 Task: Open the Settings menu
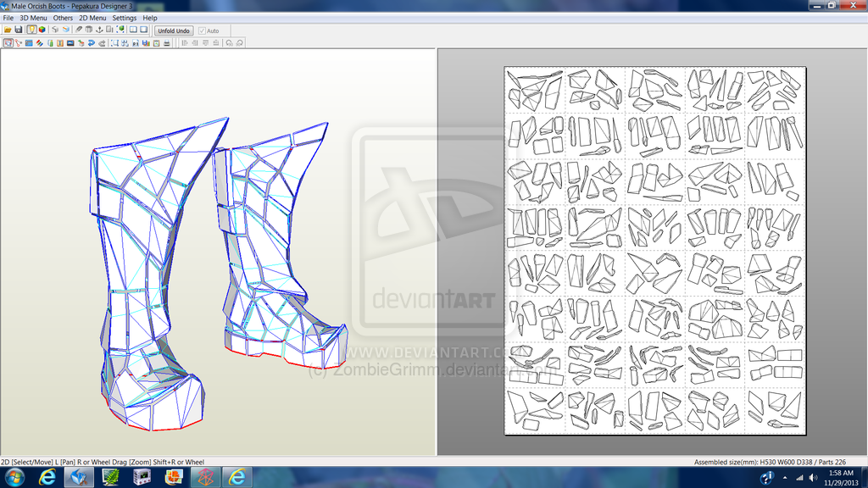(x=125, y=18)
